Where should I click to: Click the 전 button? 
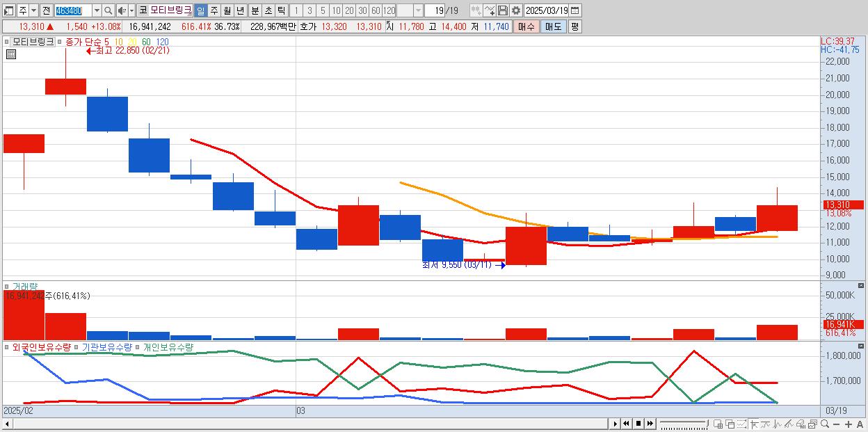tap(46, 10)
